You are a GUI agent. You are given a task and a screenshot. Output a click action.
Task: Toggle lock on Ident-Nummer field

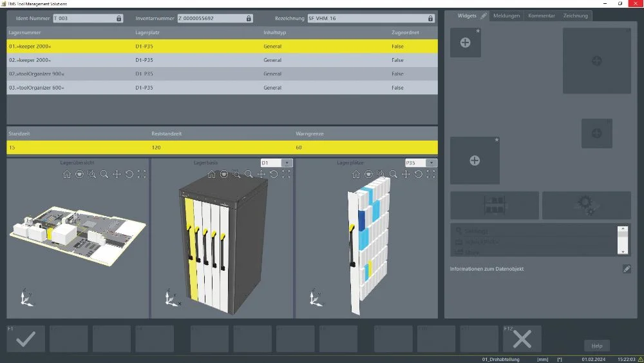(118, 19)
